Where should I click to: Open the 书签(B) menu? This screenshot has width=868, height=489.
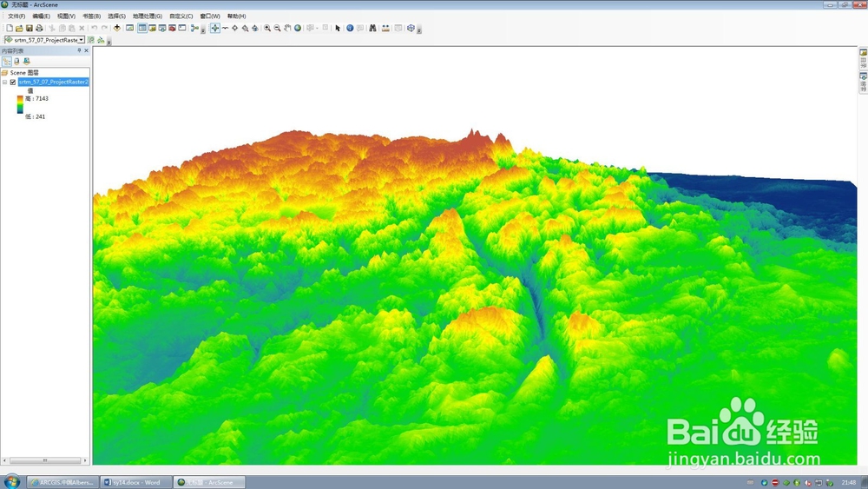(91, 16)
